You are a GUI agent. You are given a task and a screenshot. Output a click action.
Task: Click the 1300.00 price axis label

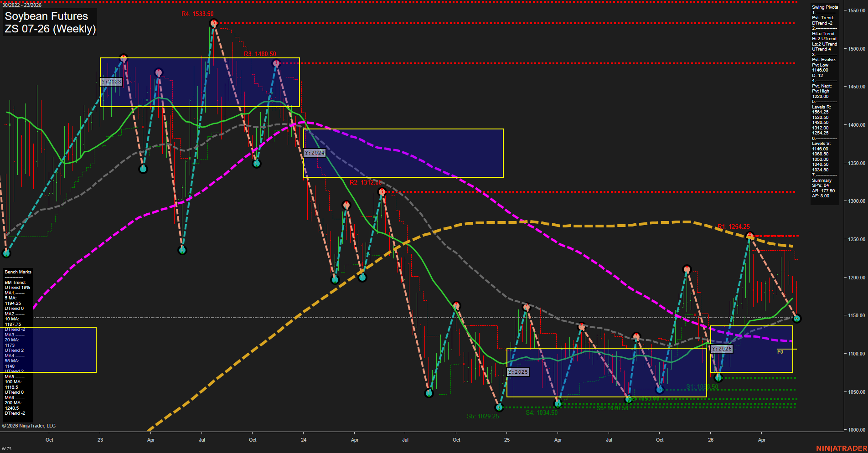[x=857, y=201]
